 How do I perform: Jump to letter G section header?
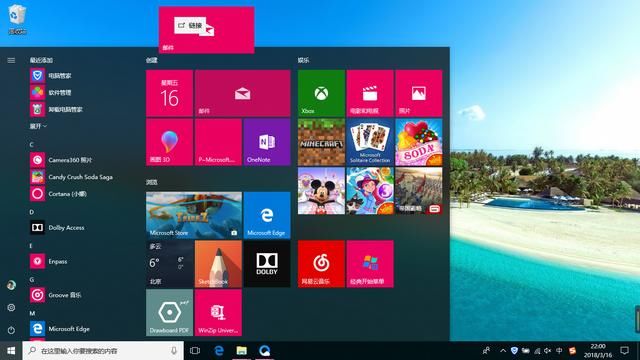pyautogui.click(x=31, y=280)
